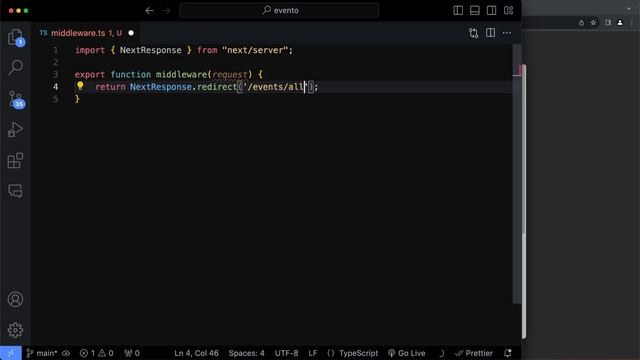This screenshot has width=640, height=360.
Task: Open the Customize Layout menu
Action: tap(509, 11)
